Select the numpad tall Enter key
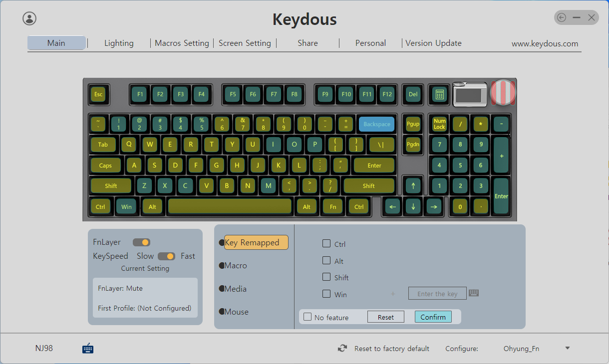Screen dimensions: 609x364 501,196
